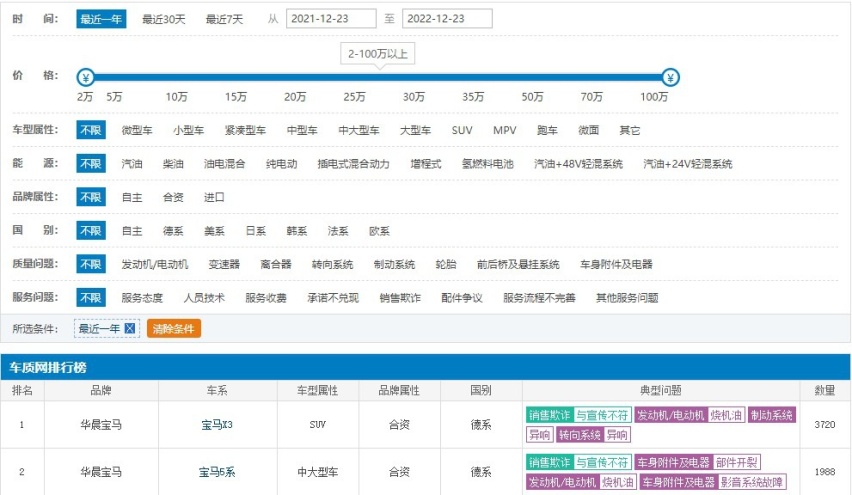Select the 最近30天 time filter

[164, 19]
